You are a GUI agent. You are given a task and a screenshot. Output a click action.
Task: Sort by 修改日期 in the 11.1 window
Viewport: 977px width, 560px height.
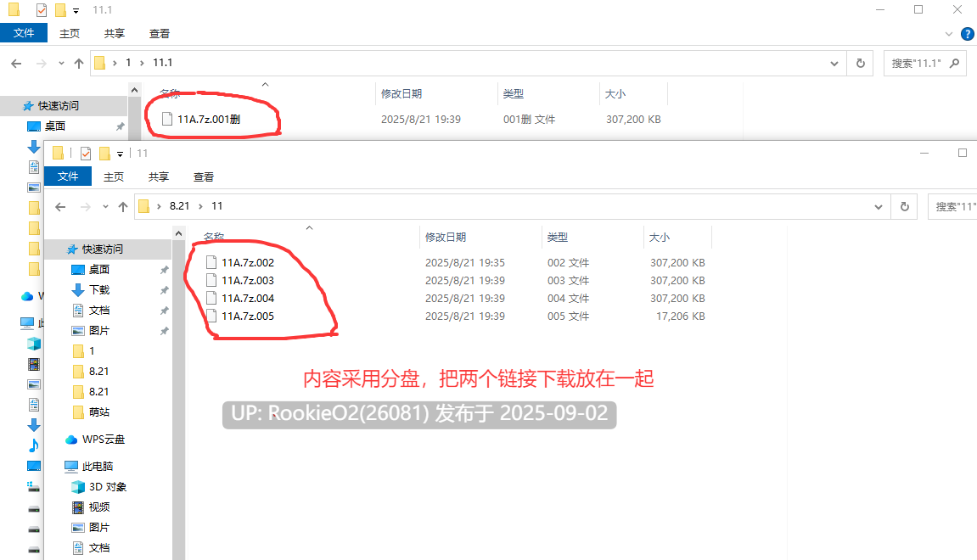point(401,93)
